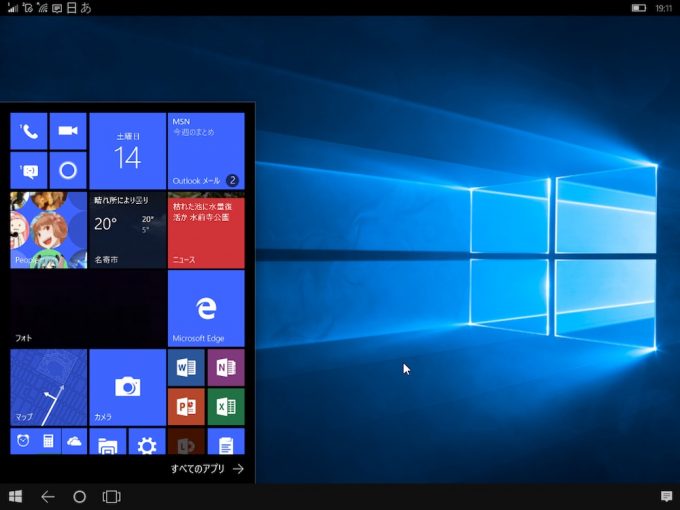The width and height of the screenshot is (680, 510).
Task: Open the red ニュース tile
Action: [x=206, y=230]
